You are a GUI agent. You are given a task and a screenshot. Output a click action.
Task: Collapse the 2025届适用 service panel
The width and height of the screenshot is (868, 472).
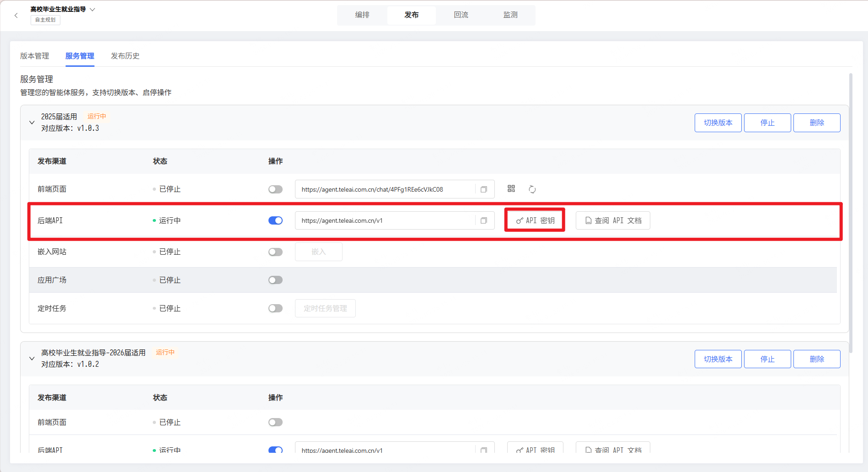click(32, 123)
